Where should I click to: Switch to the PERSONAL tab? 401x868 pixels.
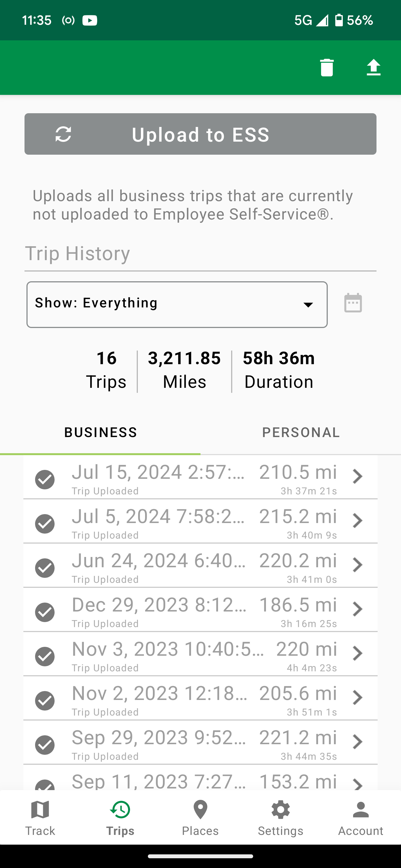tap(301, 432)
